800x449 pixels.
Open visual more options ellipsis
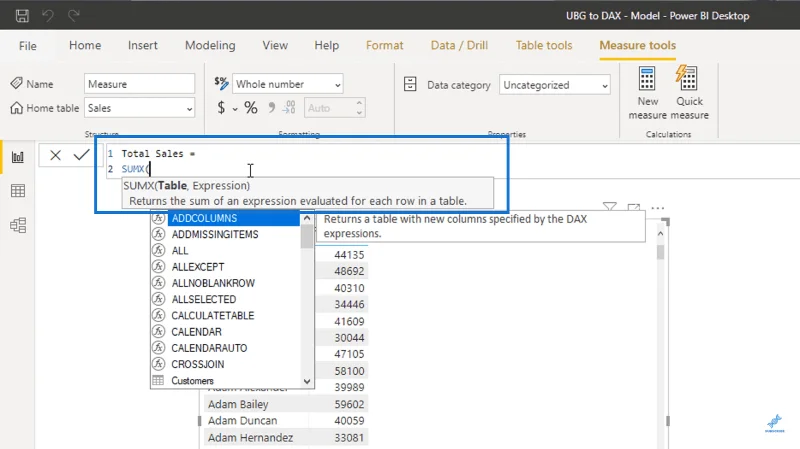(658, 208)
